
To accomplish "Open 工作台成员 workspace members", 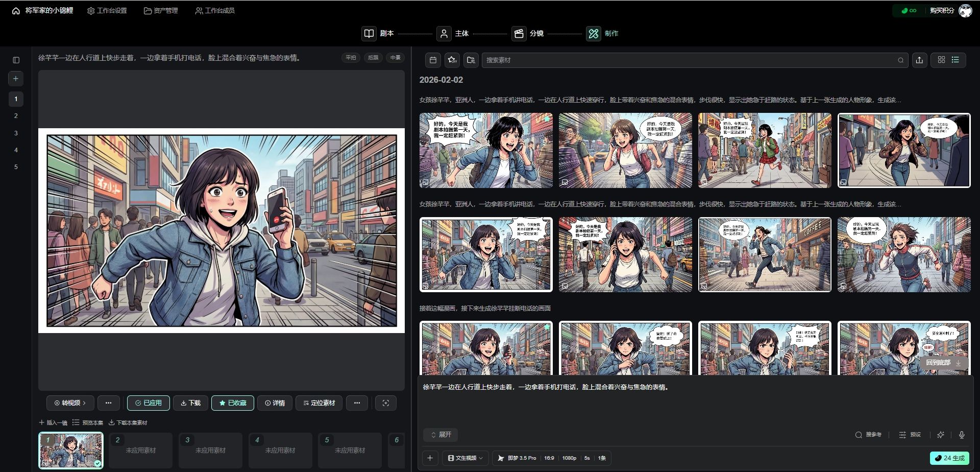I will click(x=215, y=11).
